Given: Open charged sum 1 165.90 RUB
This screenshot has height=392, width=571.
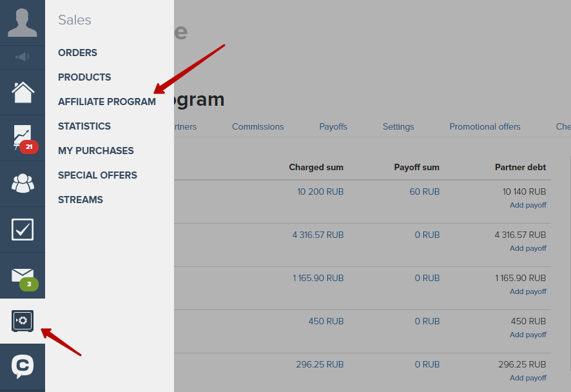Looking at the screenshot, I should click(x=318, y=278).
